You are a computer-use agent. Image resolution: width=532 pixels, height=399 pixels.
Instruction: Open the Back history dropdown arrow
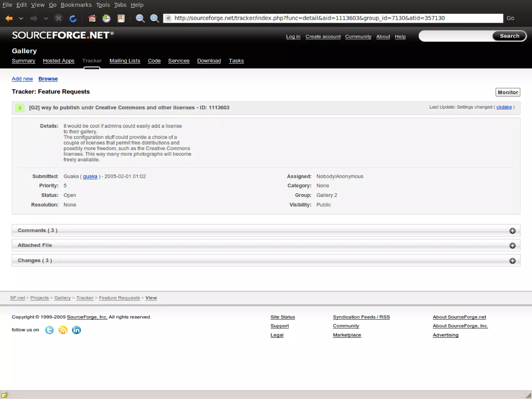click(x=21, y=18)
